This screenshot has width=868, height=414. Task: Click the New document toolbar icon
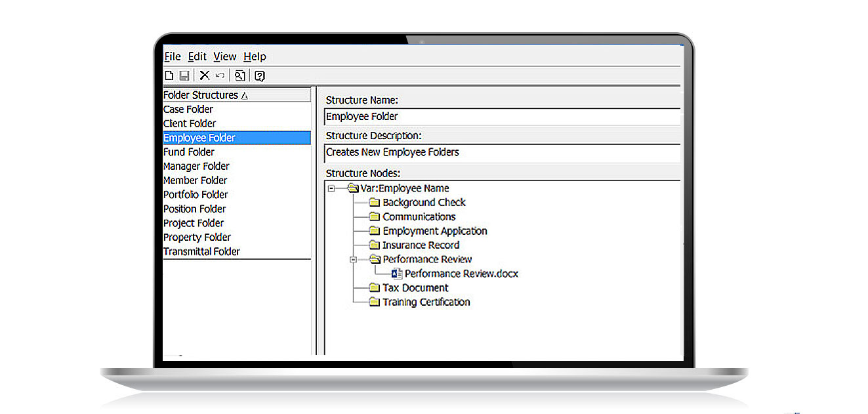click(169, 75)
